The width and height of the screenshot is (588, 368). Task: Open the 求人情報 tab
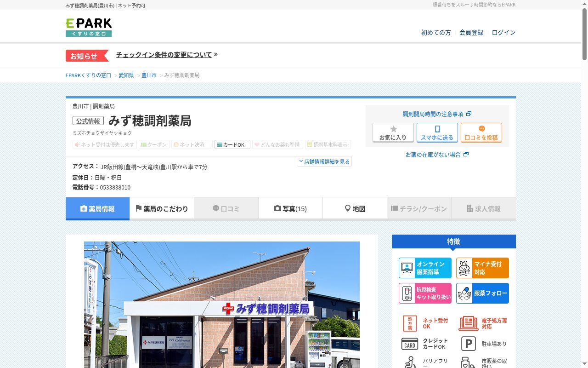(x=484, y=208)
